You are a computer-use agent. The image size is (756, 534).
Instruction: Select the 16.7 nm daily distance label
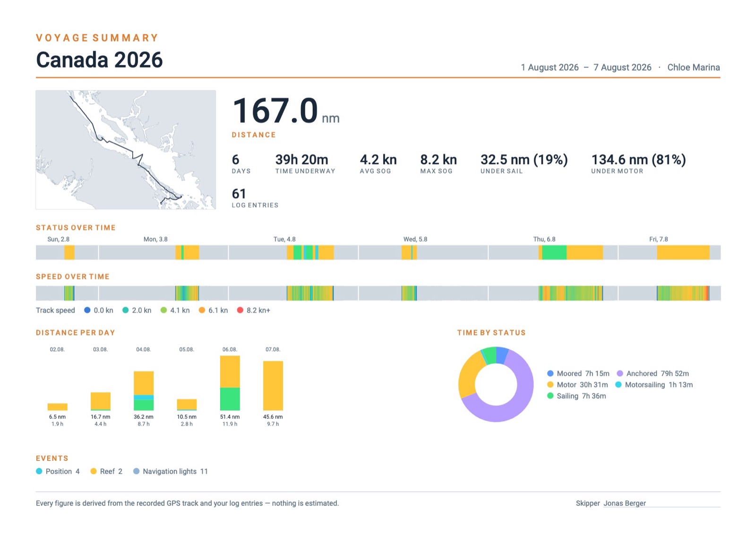tap(101, 417)
